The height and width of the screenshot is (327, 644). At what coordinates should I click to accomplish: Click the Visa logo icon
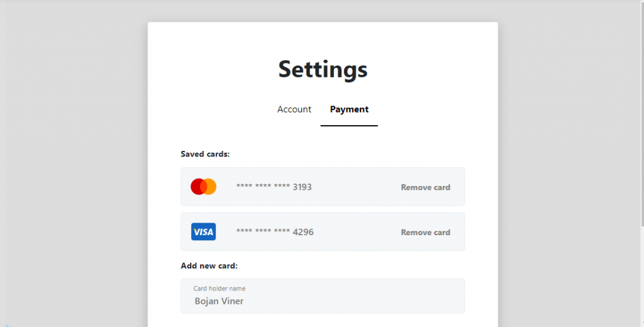tap(203, 231)
